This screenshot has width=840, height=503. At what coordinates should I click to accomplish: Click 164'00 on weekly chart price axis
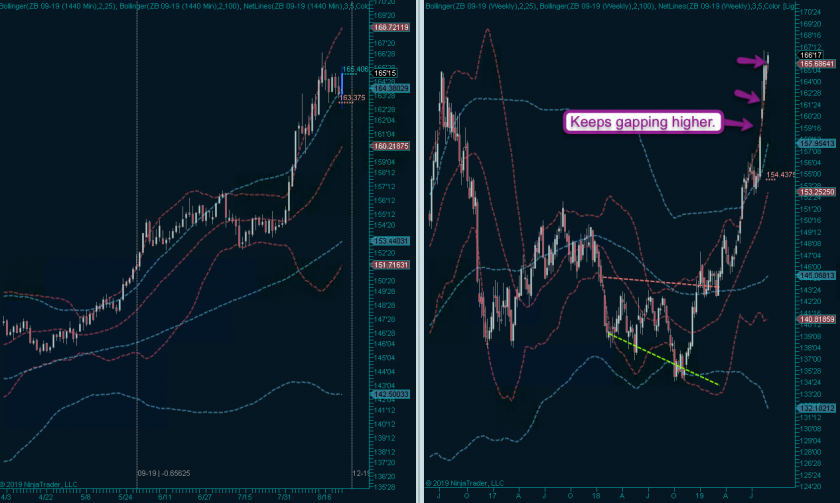click(810, 82)
